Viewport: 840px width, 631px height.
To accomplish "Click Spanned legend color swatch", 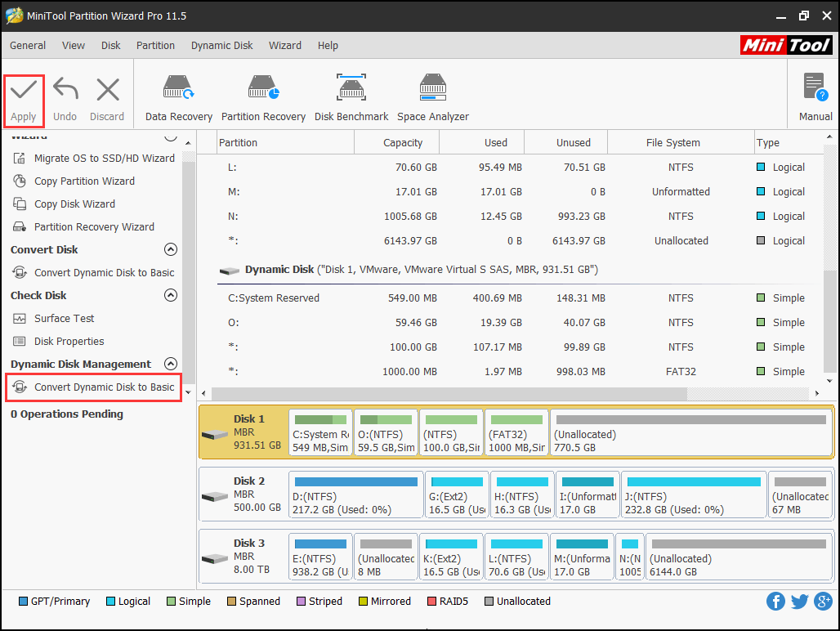I will (231, 601).
